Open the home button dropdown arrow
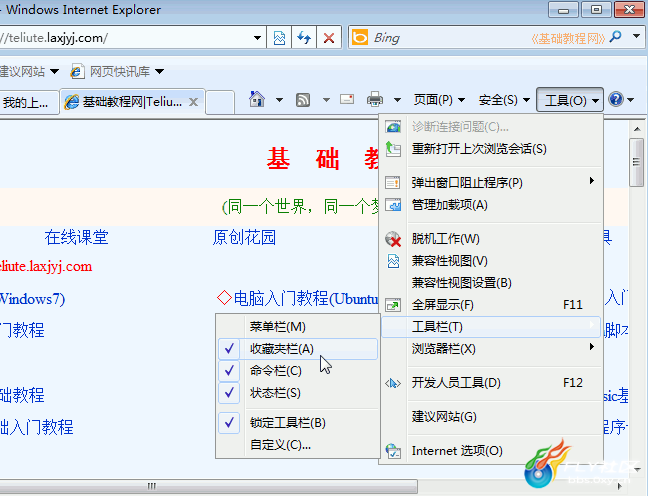This screenshot has width=648, height=496. point(279,100)
